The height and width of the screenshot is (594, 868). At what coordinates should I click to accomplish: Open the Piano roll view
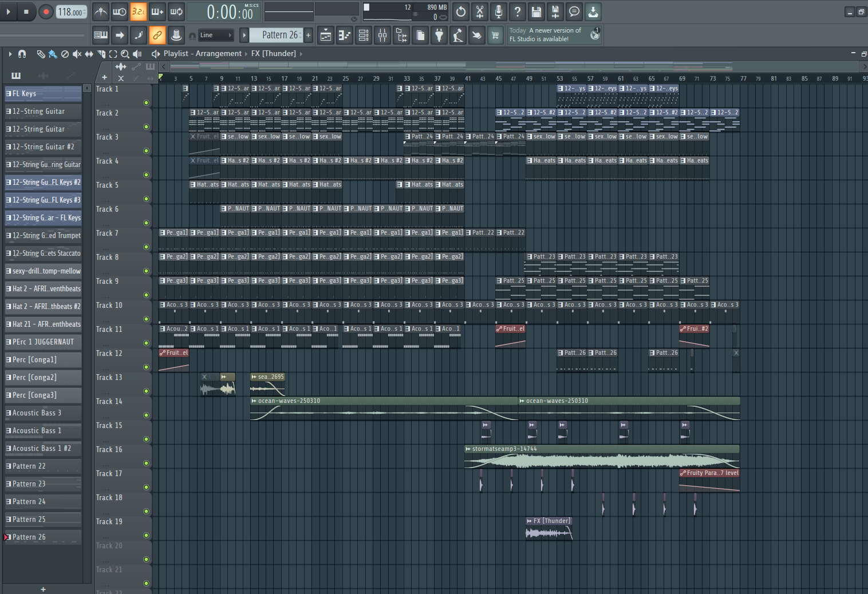click(344, 35)
